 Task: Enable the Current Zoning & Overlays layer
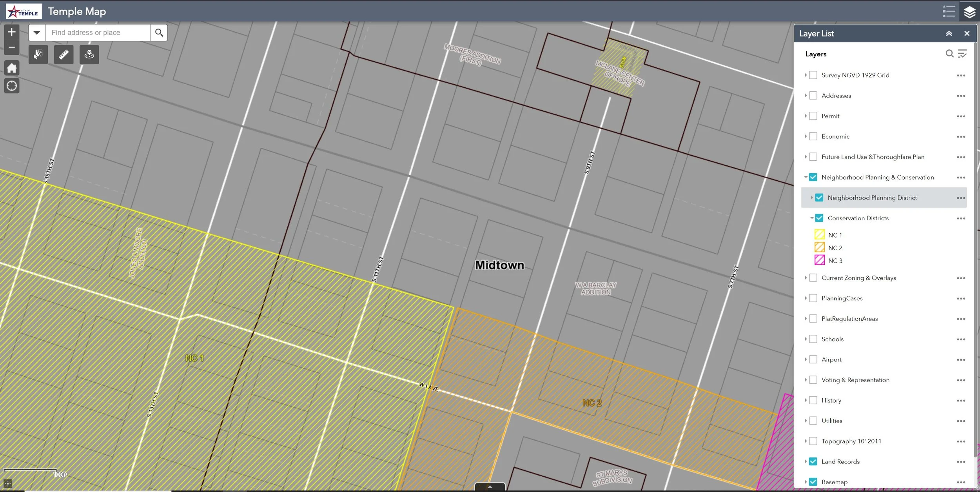pyautogui.click(x=813, y=278)
